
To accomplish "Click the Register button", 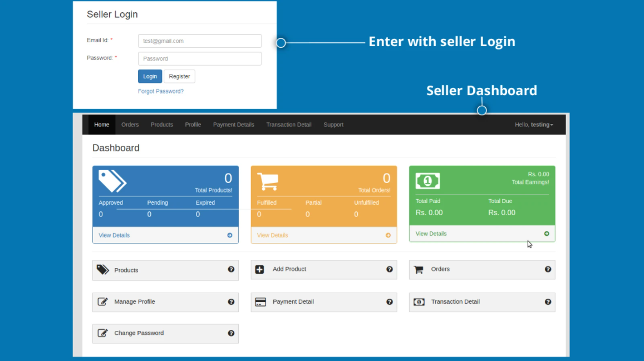I will tap(179, 76).
